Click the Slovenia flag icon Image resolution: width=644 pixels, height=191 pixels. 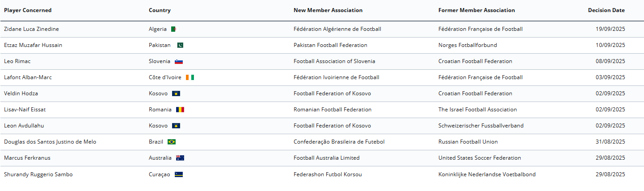click(x=179, y=61)
